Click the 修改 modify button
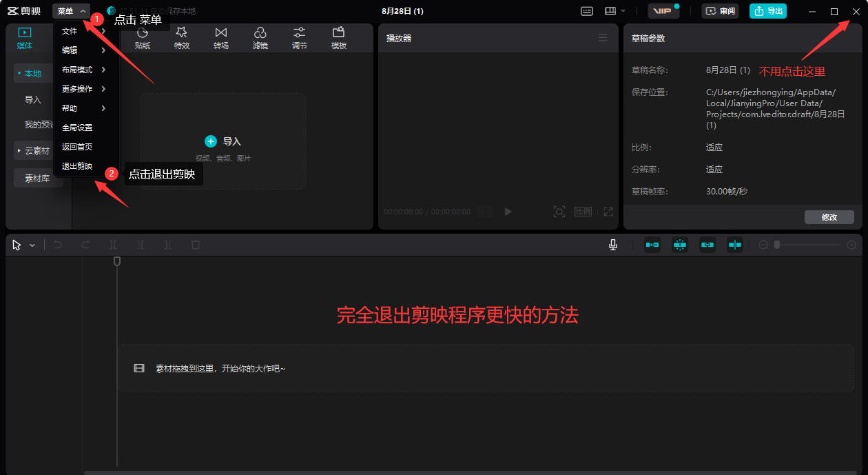The width and height of the screenshot is (868, 475). 829,217
